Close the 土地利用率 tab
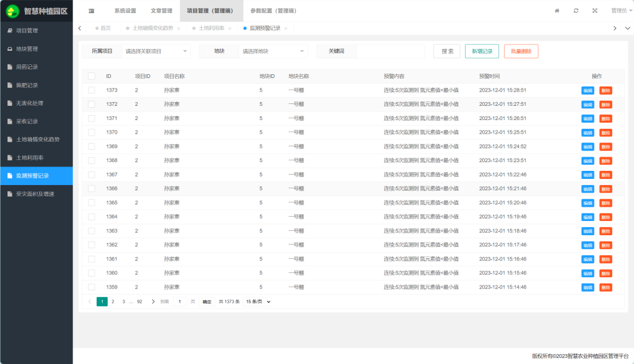634x364 pixels. [x=230, y=28]
